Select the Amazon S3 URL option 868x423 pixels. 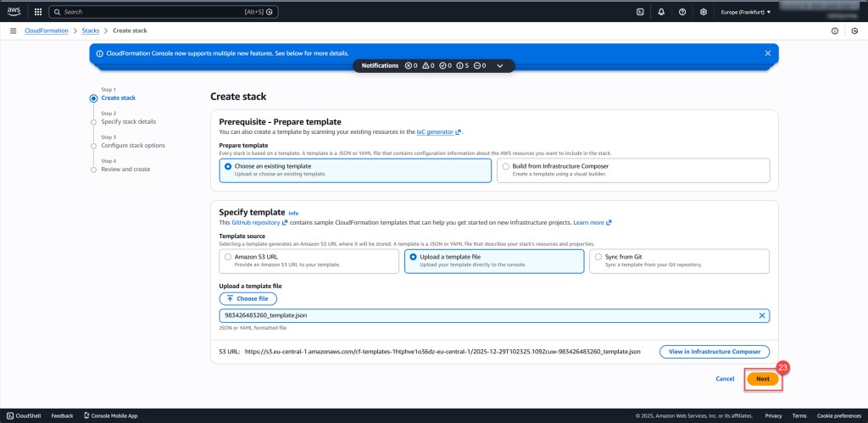click(226, 256)
